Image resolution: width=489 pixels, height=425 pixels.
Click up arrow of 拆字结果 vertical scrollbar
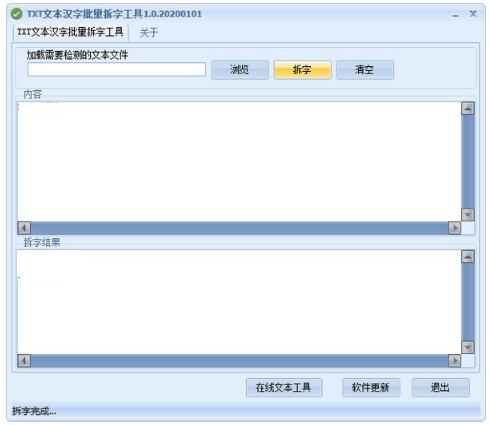[468, 256]
